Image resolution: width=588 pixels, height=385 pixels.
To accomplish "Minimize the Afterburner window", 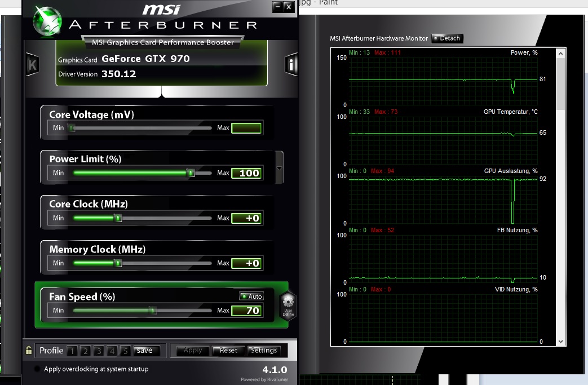I will tap(278, 6).
